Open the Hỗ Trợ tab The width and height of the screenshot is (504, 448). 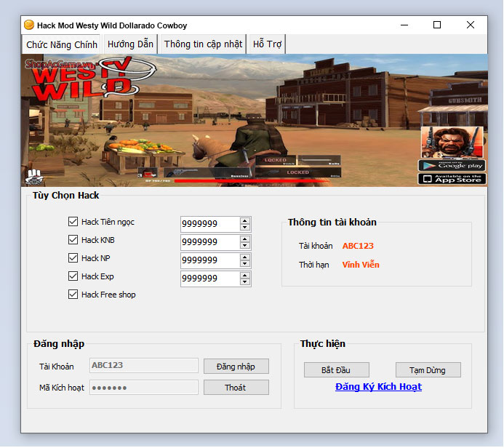tap(267, 44)
